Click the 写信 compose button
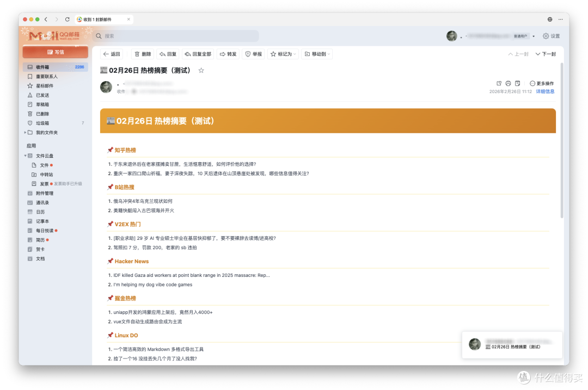Image resolution: width=588 pixels, height=390 pixels. coord(55,52)
